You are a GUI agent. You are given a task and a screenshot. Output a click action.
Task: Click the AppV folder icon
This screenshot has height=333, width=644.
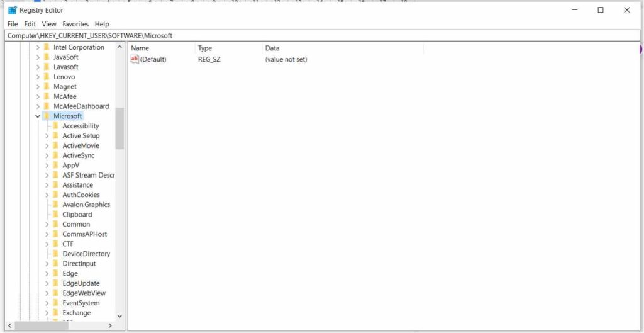(55, 166)
